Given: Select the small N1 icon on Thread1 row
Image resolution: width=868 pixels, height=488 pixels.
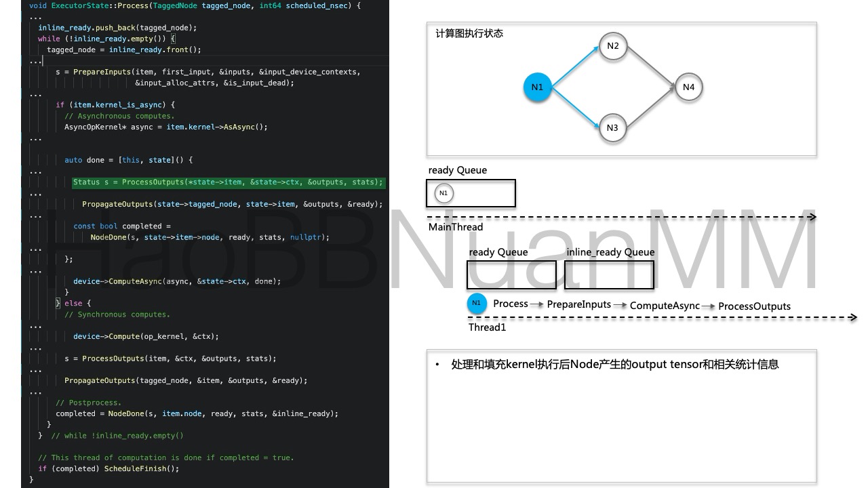Looking at the screenshot, I should pos(476,303).
